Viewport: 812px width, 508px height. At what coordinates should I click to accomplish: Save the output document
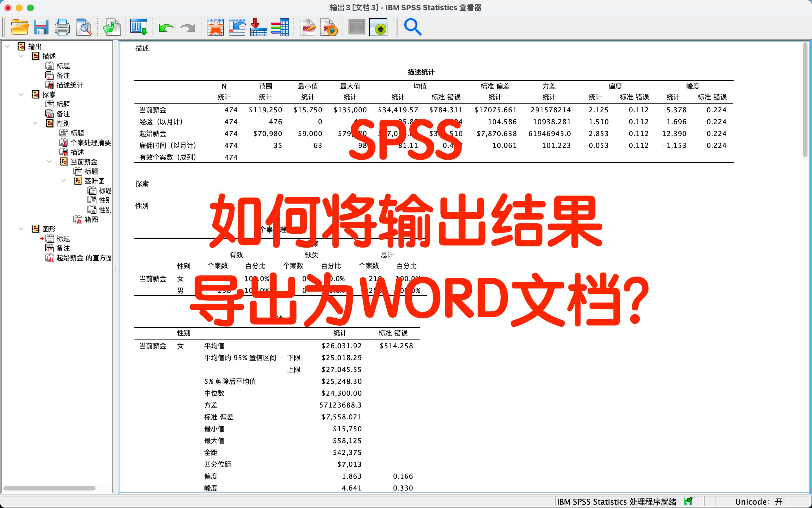(x=41, y=27)
